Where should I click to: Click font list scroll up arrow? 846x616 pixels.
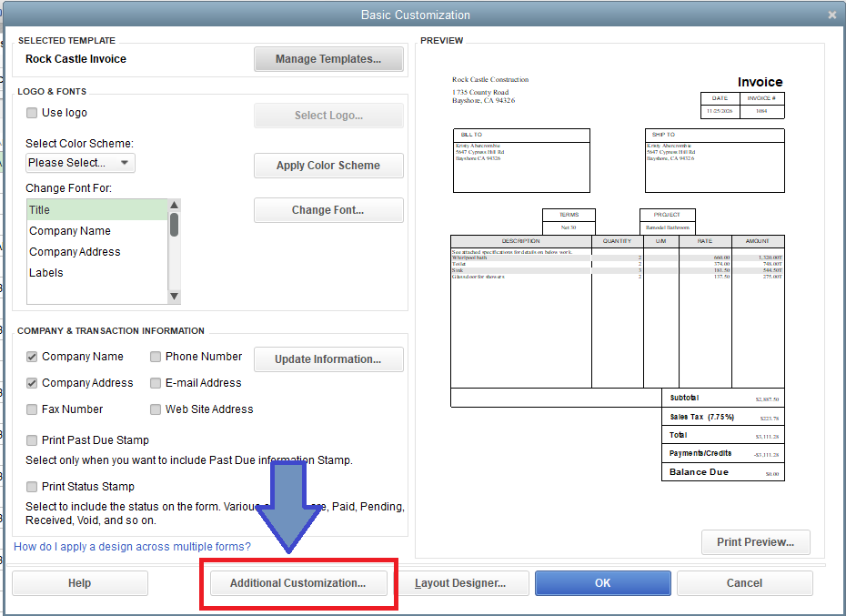174,205
